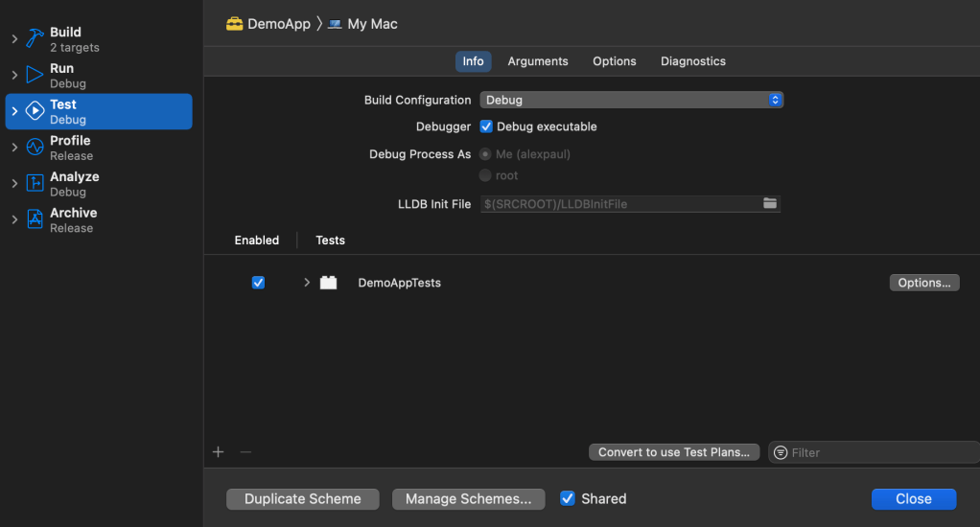980x527 pixels.
Task: Click the plus icon to add test
Action: (x=218, y=452)
